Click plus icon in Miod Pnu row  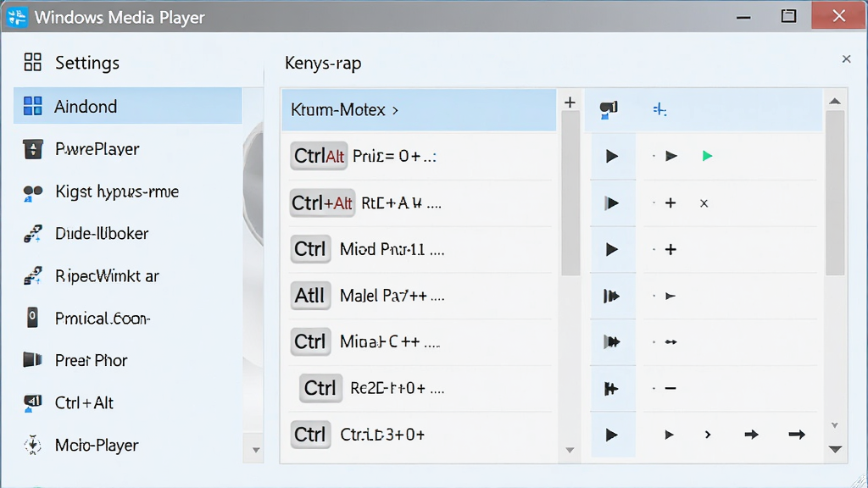[x=670, y=250]
